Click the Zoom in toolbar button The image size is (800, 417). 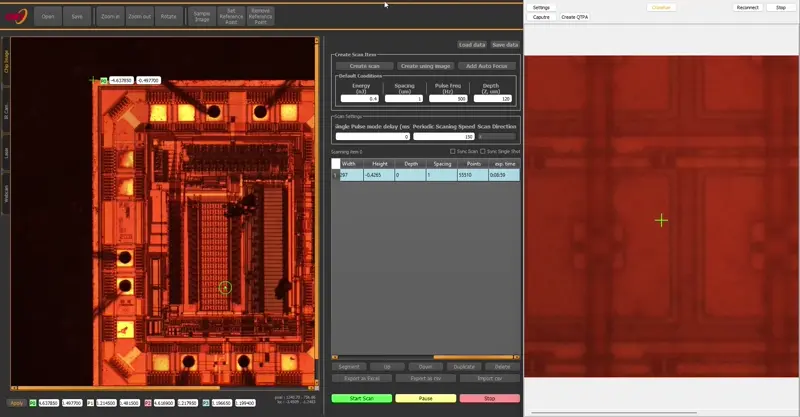coord(110,16)
